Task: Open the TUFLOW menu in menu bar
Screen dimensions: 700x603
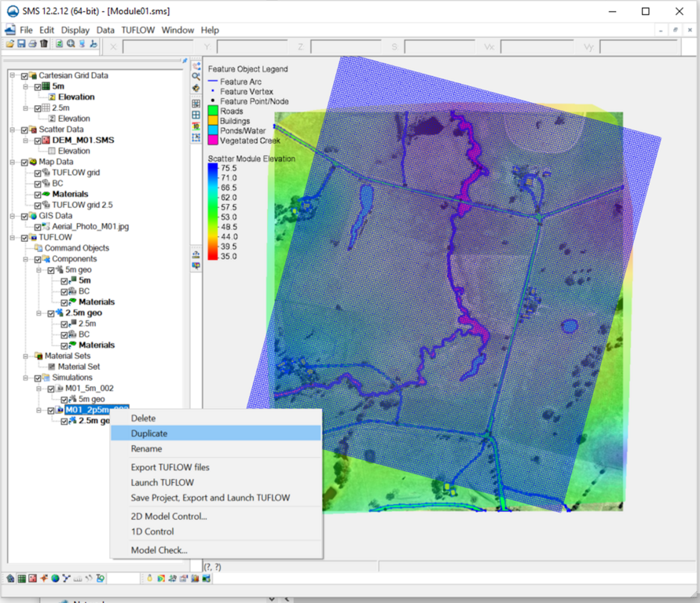Action: click(138, 30)
